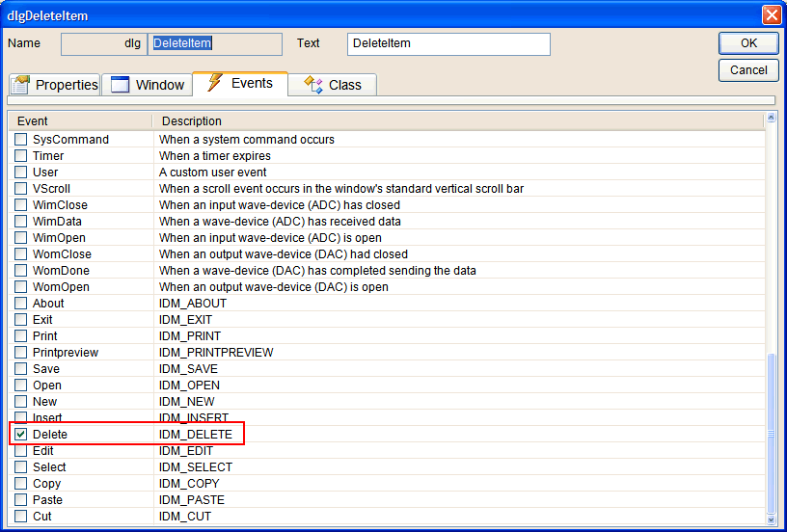Click the IDM_COPY description text

tap(189, 484)
